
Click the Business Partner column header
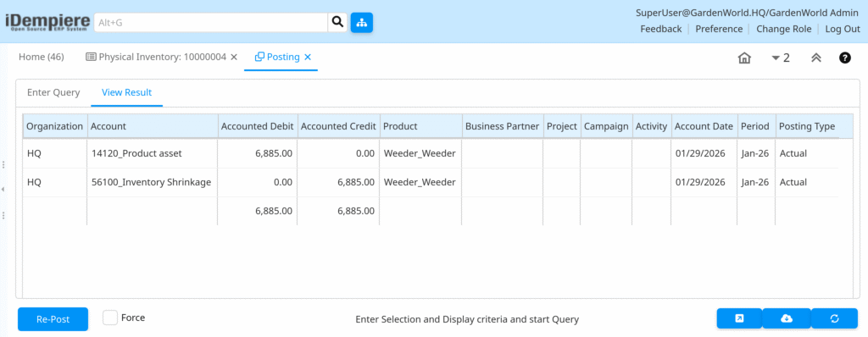(x=502, y=126)
